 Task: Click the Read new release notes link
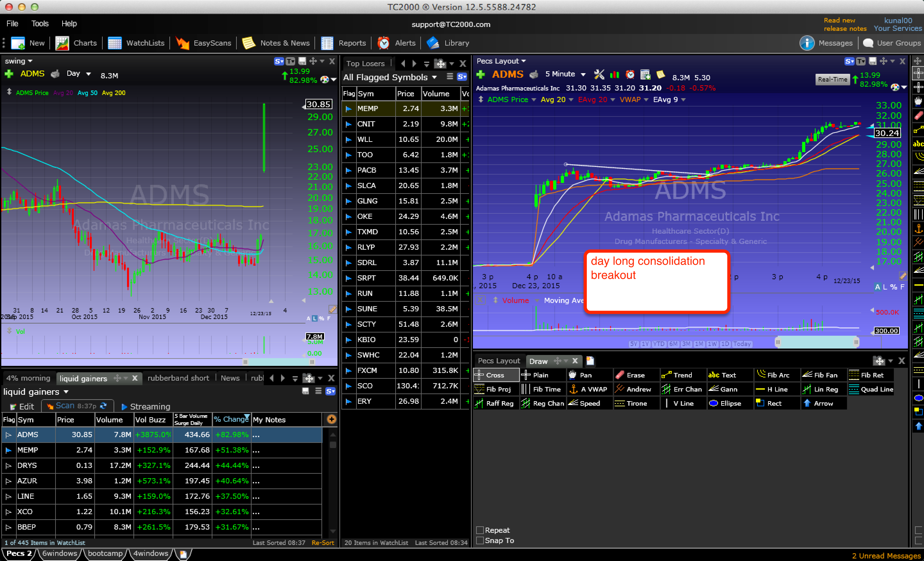click(x=845, y=24)
